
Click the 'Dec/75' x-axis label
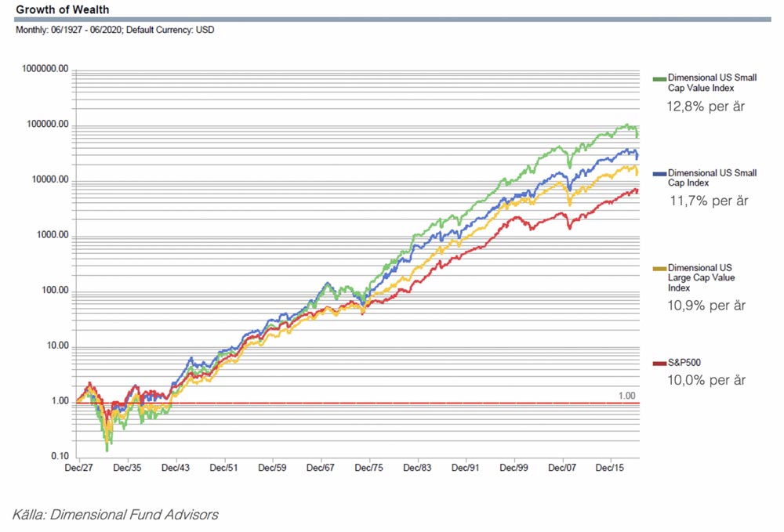pos(369,468)
